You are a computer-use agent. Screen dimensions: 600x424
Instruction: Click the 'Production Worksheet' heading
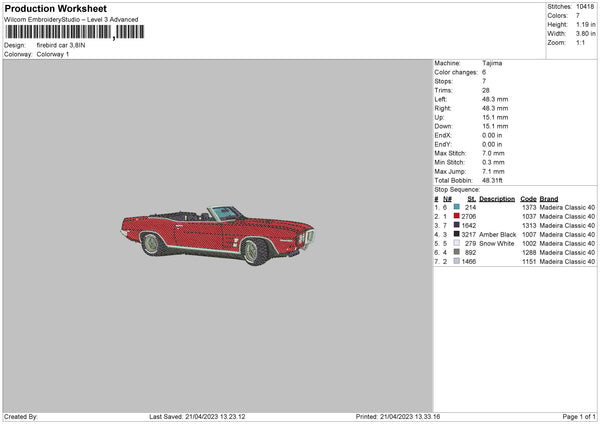[x=56, y=8]
